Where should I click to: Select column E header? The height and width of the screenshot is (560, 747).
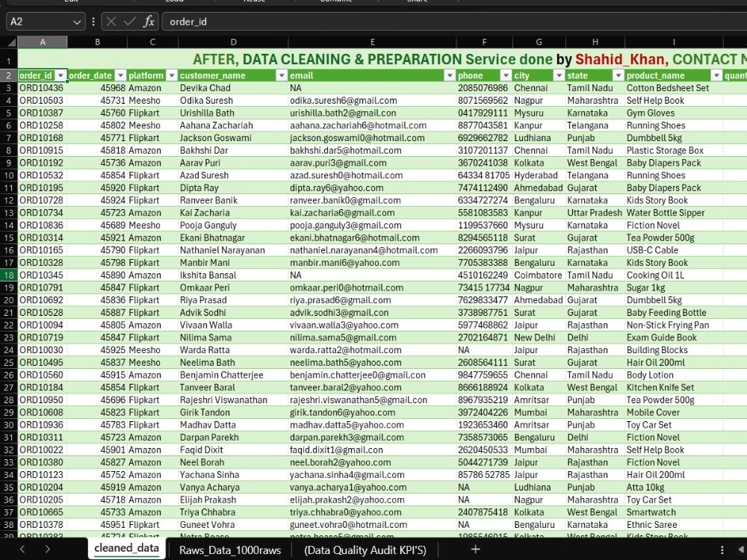pyautogui.click(x=372, y=42)
